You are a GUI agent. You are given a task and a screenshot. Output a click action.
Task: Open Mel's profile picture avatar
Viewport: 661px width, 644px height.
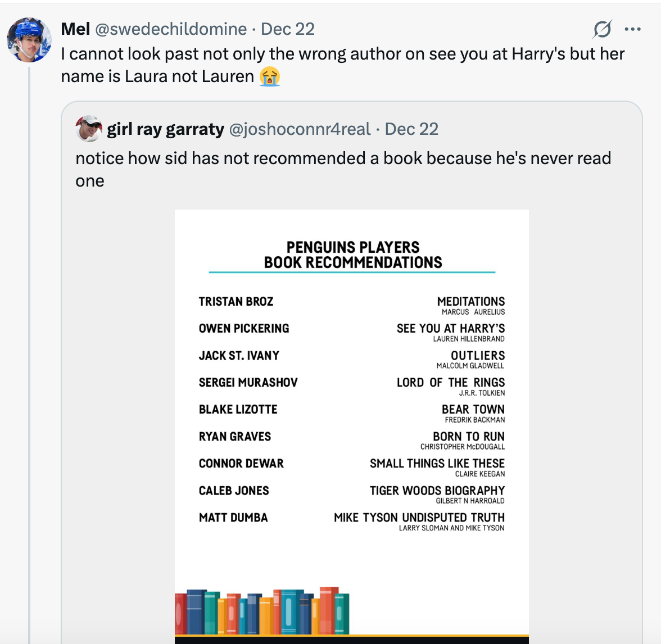[x=29, y=40]
